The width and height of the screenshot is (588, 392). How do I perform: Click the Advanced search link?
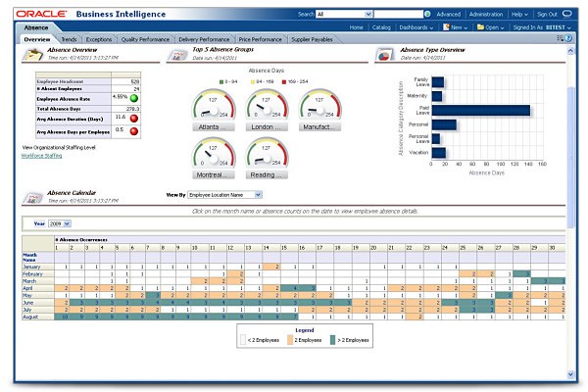click(448, 15)
